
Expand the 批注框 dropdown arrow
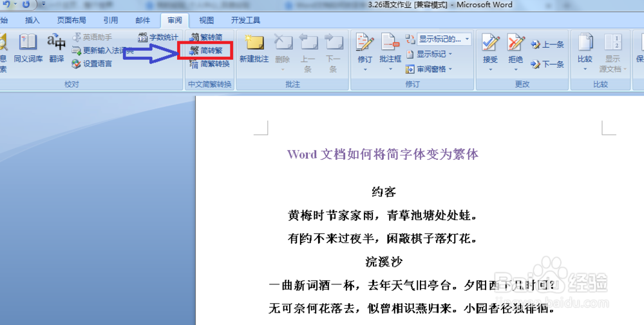coord(390,70)
